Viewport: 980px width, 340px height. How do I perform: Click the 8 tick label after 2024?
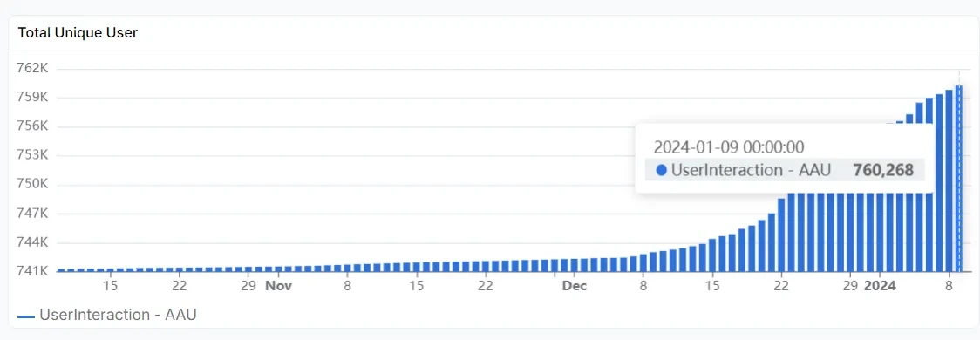pos(949,286)
